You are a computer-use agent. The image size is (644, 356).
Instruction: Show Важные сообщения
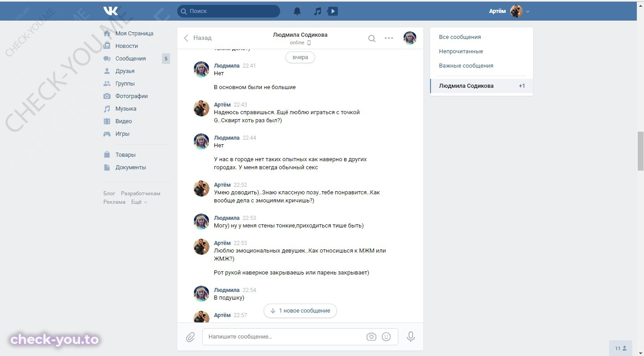[466, 66]
